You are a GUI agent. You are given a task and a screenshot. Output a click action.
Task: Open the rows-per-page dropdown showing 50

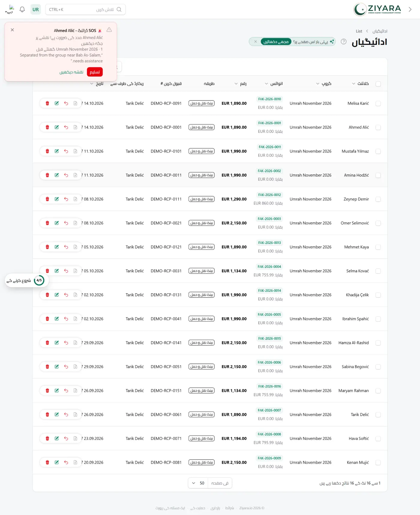198,483
